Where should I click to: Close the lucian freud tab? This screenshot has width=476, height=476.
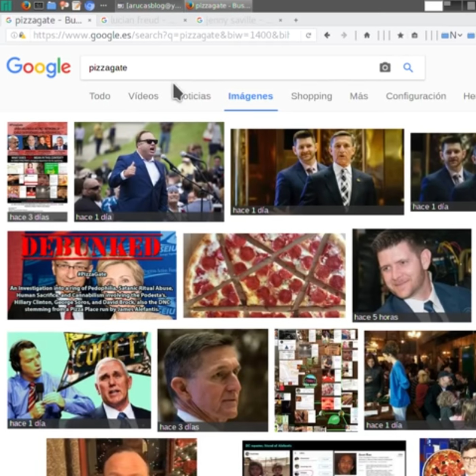[185, 20]
